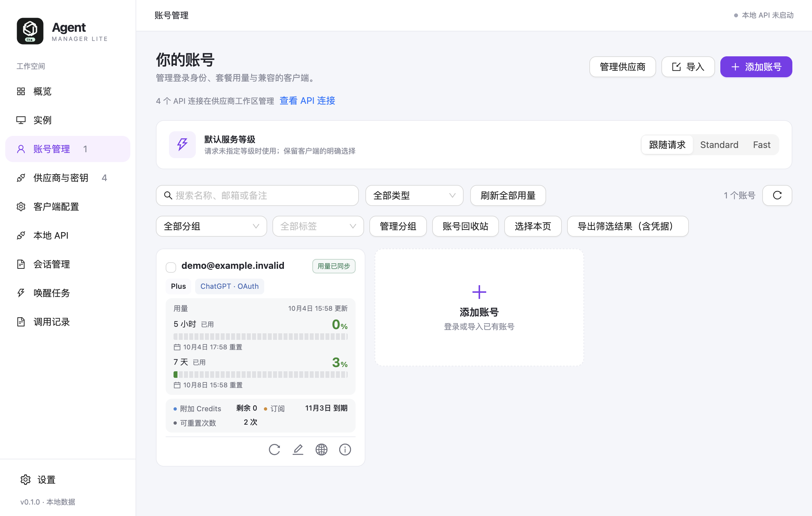
Task: Open 调用记录 log page
Action: pyautogui.click(x=68, y=322)
